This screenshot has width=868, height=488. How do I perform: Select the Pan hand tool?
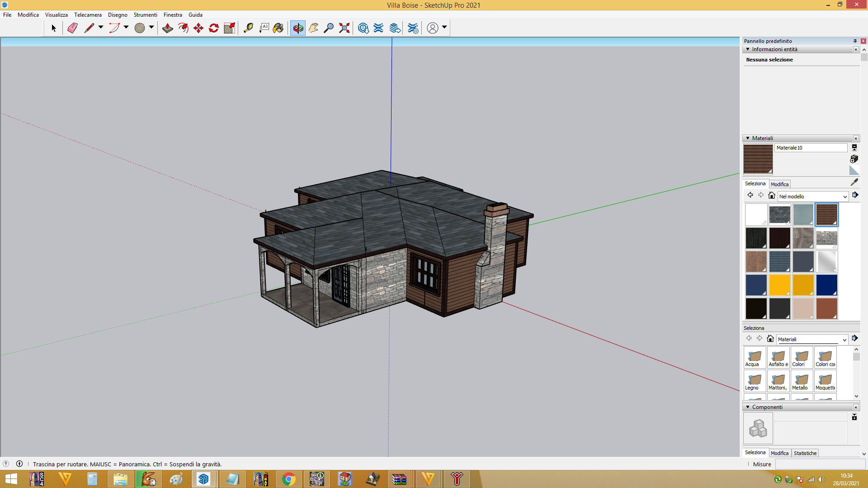(x=313, y=28)
